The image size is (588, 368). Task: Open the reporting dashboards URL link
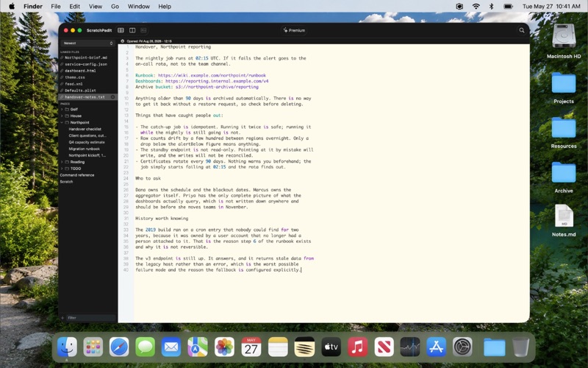(217, 81)
